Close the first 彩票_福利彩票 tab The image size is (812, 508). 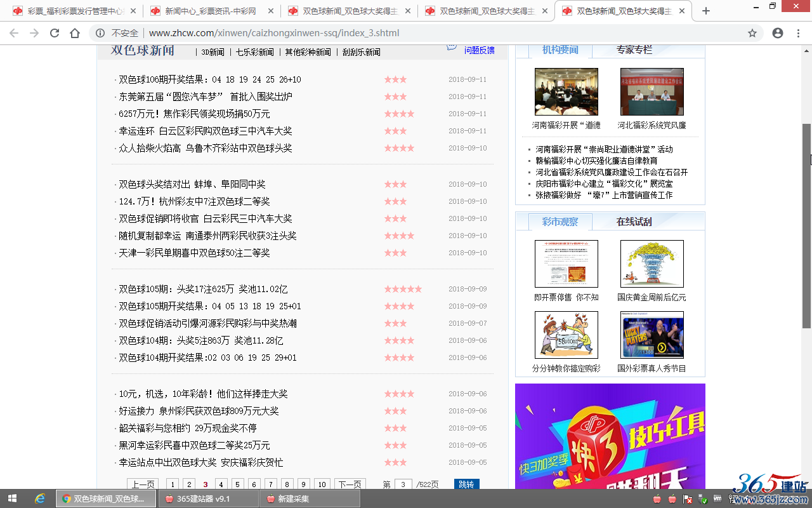tap(133, 11)
